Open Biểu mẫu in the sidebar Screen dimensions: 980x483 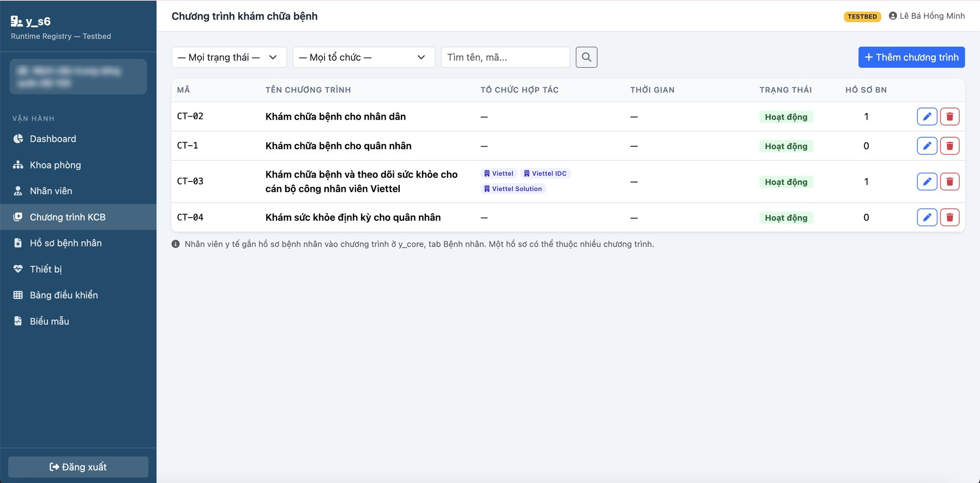point(78,321)
